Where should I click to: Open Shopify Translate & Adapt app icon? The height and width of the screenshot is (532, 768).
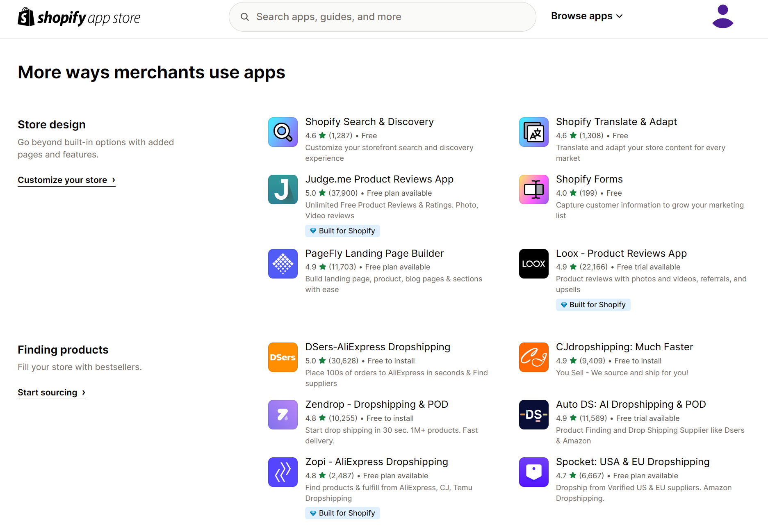[534, 132]
